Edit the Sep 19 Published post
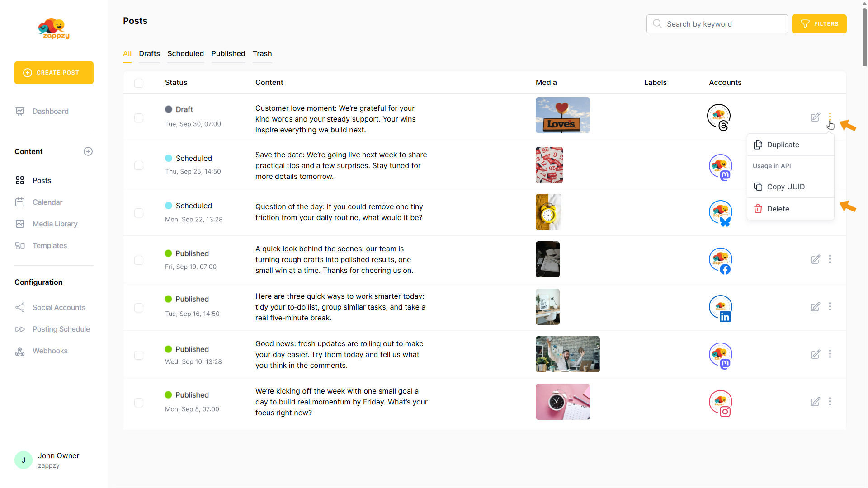Viewport: 868px width, 488px height. [815, 259]
